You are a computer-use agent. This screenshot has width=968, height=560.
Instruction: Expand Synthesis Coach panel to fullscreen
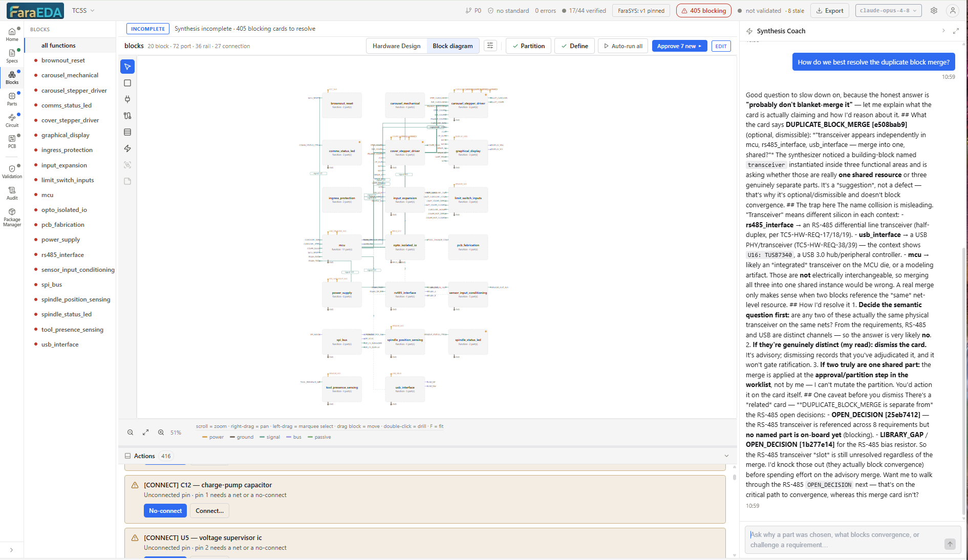coord(956,31)
